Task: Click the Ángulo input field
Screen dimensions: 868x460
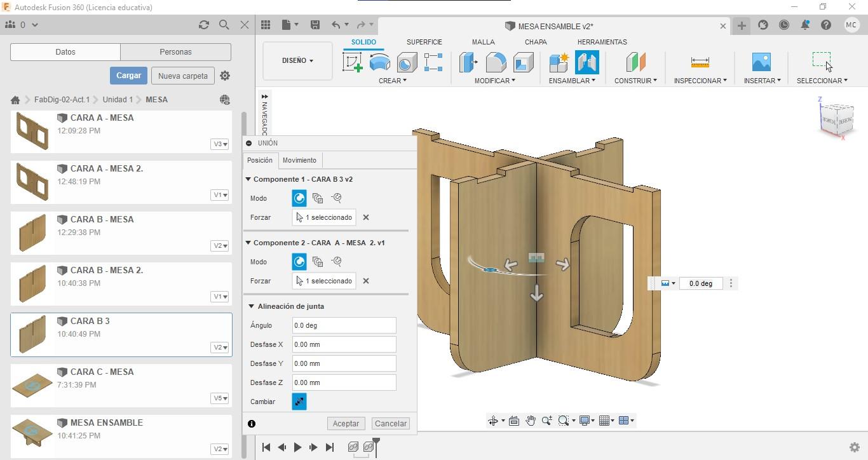Action: pyautogui.click(x=344, y=325)
